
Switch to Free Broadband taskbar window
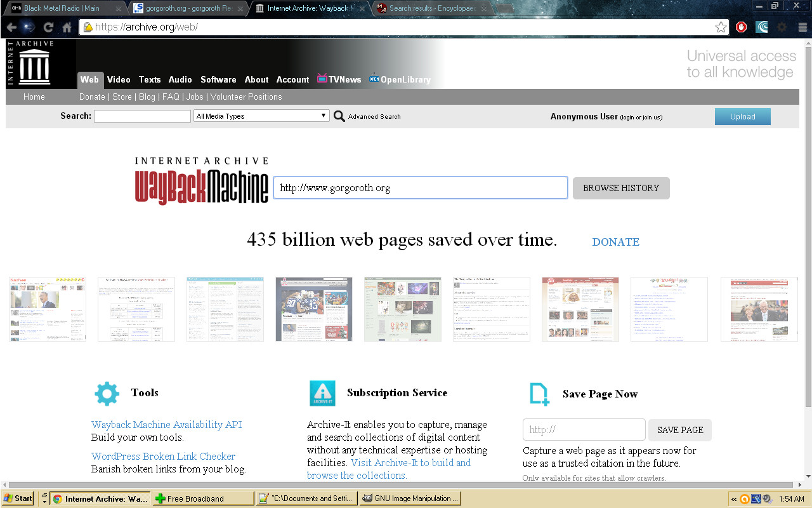coord(202,498)
